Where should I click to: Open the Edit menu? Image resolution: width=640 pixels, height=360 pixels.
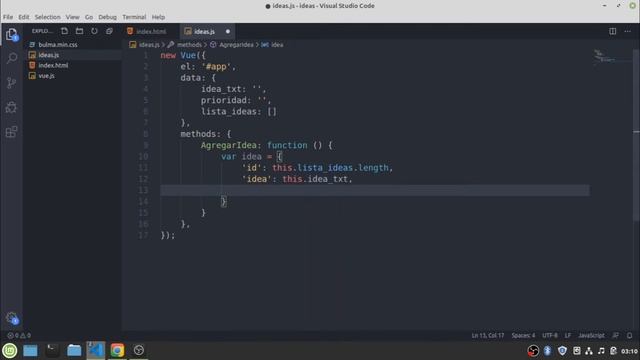[24, 17]
